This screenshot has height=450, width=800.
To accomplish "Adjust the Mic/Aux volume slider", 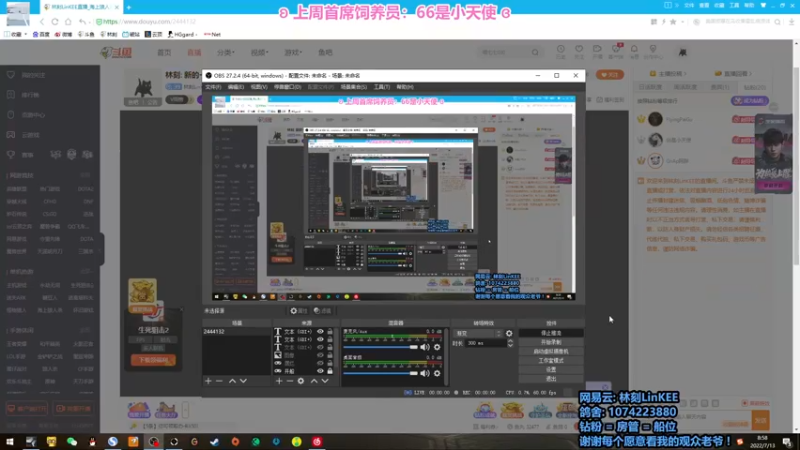I will click(x=381, y=347).
